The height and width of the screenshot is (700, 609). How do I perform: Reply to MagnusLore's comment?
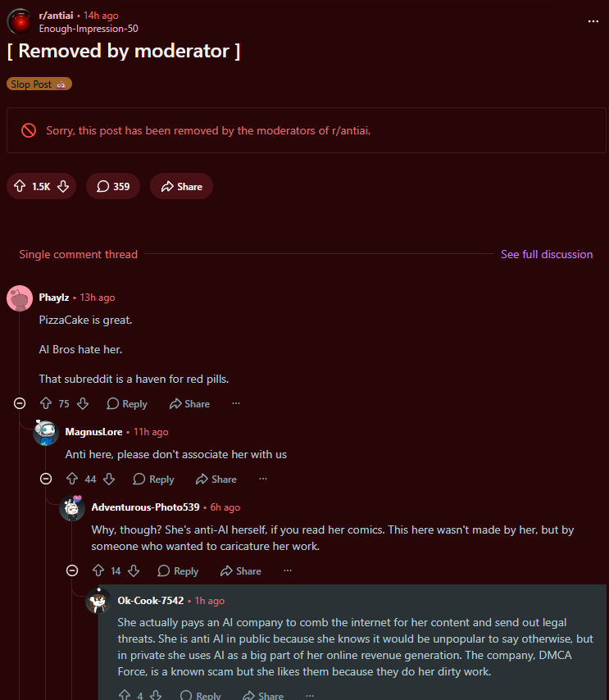(x=153, y=479)
